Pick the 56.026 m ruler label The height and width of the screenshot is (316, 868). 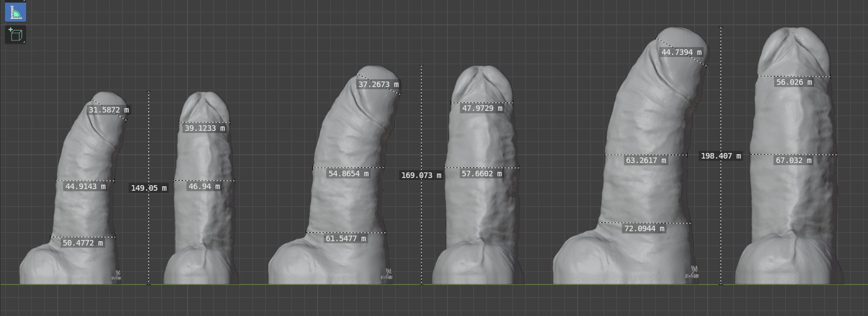tap(794, 82)
